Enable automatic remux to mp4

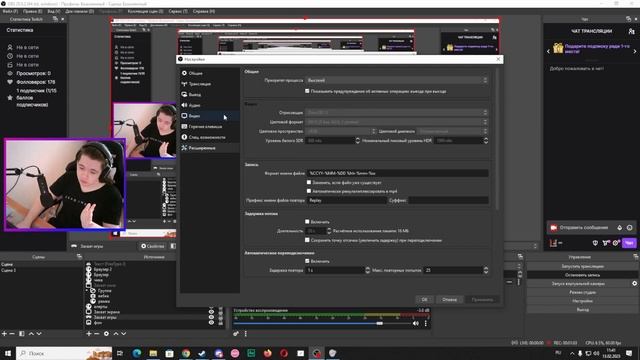pos(309,191)
